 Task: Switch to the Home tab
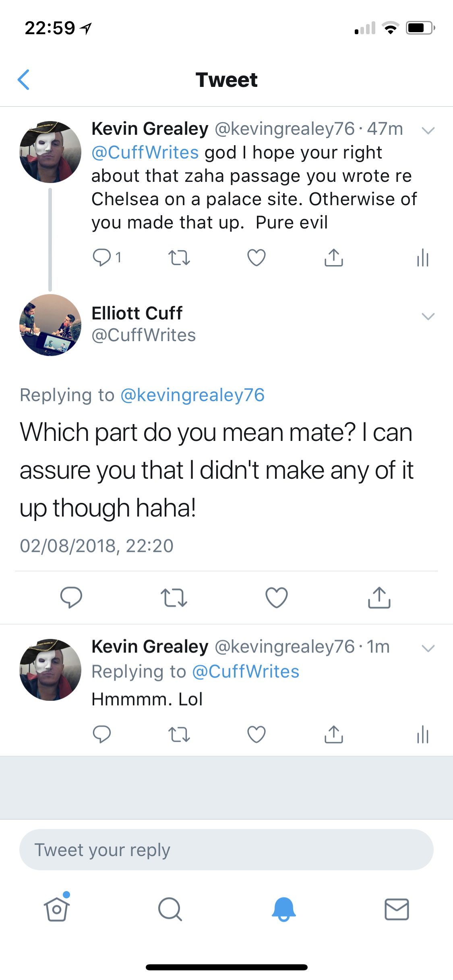57,909
